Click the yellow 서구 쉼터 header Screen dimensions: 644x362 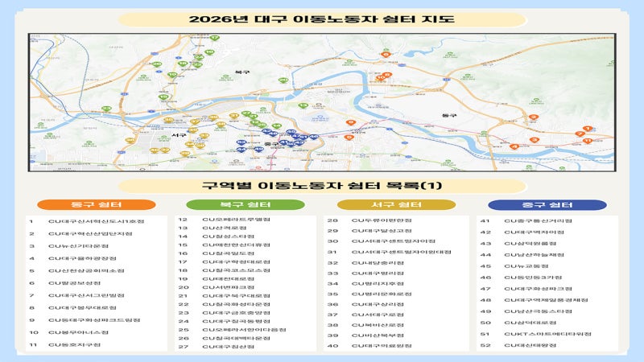396,204
